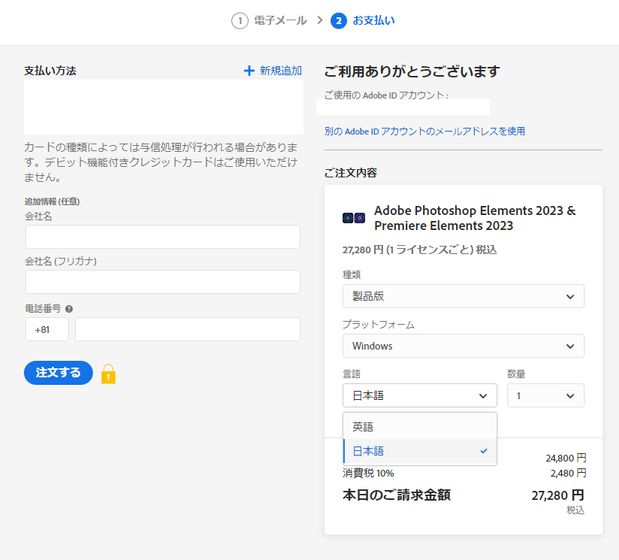Open the 種類 dropdown showing 製品版
619x560 pixels.
click(x=463, y=296)
